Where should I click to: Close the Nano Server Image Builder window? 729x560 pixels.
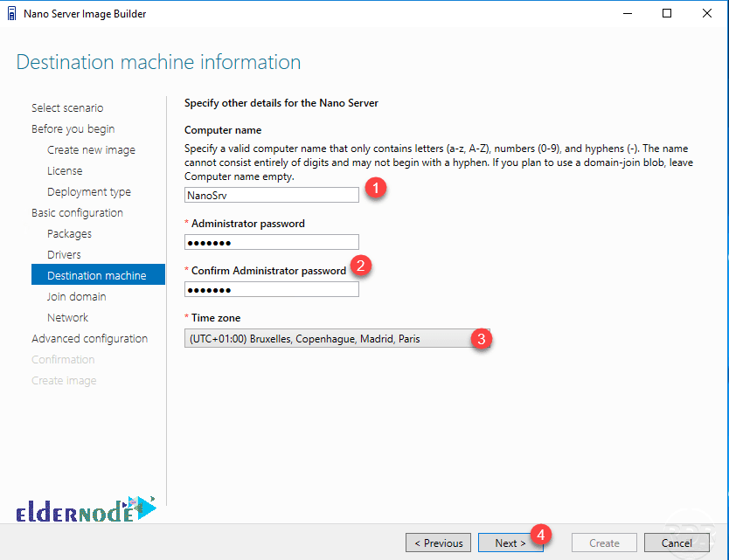pos(706,13)
